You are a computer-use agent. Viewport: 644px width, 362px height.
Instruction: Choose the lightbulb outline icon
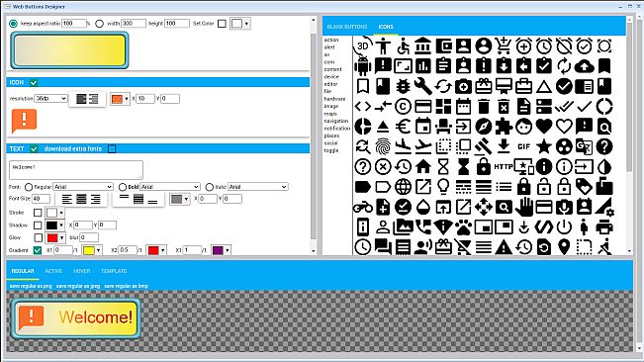coord(443,187)
